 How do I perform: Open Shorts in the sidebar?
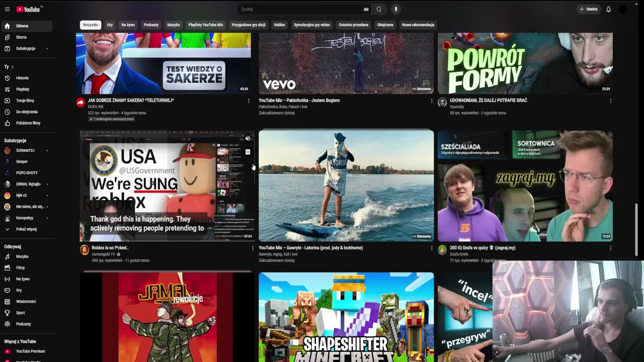pyautogui.click(x=26, y=37)
